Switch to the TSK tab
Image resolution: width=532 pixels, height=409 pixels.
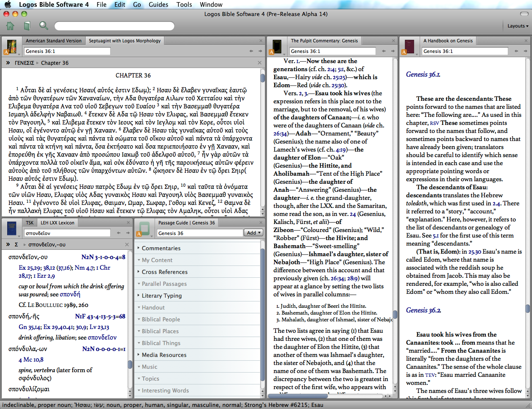click(30, 222)
